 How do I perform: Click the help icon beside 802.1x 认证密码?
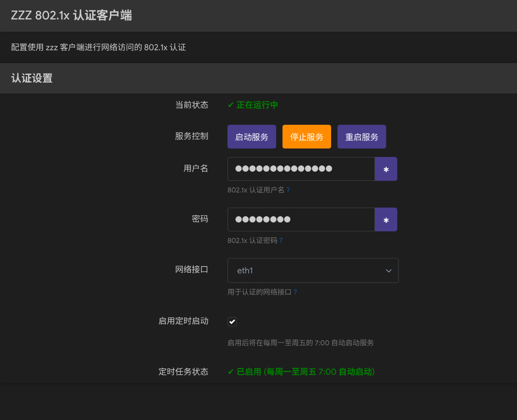pyautogui.click(x=281, y=241)
